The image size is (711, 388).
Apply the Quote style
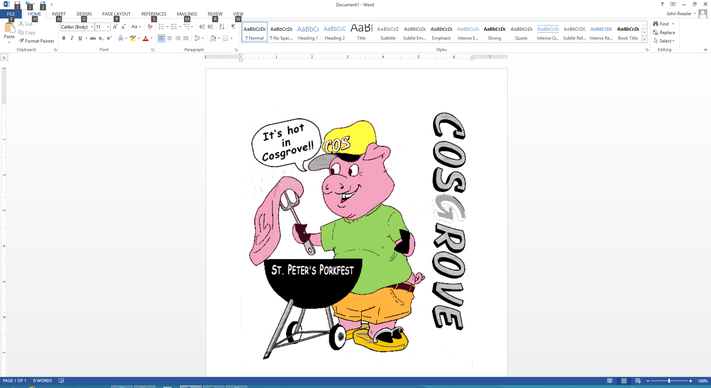tap(521, 32)
